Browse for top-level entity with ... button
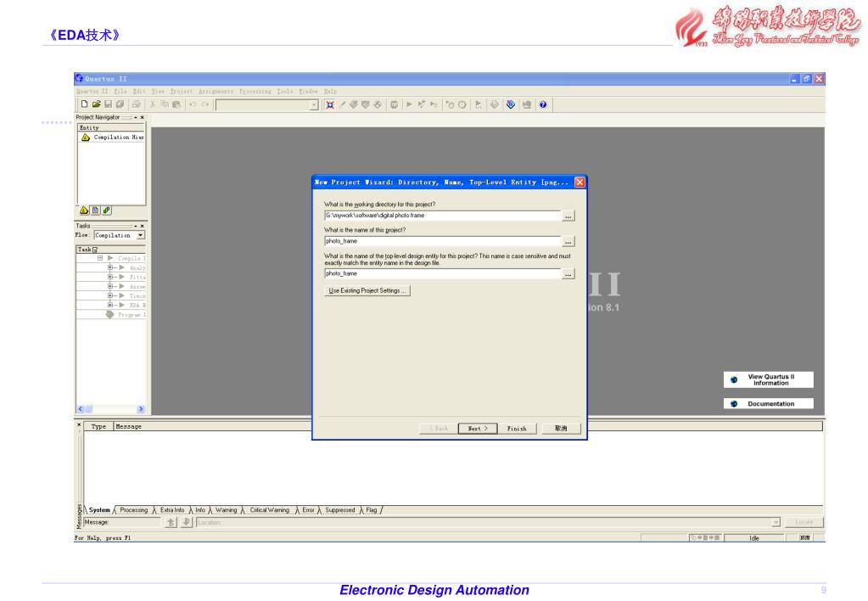 pos(568,274)
